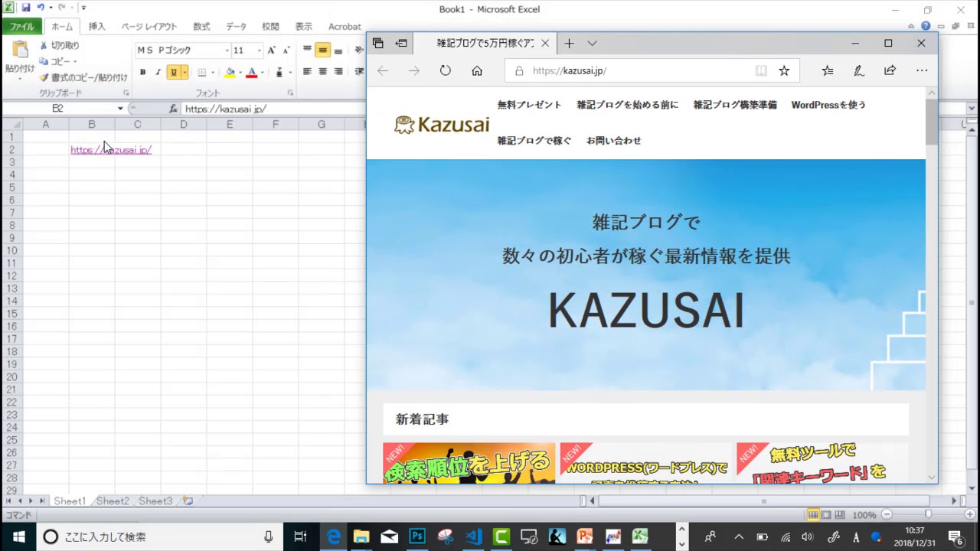Click the browser refresh icon
This screenshot has width=980, height=551.
(x=446, y=70)
